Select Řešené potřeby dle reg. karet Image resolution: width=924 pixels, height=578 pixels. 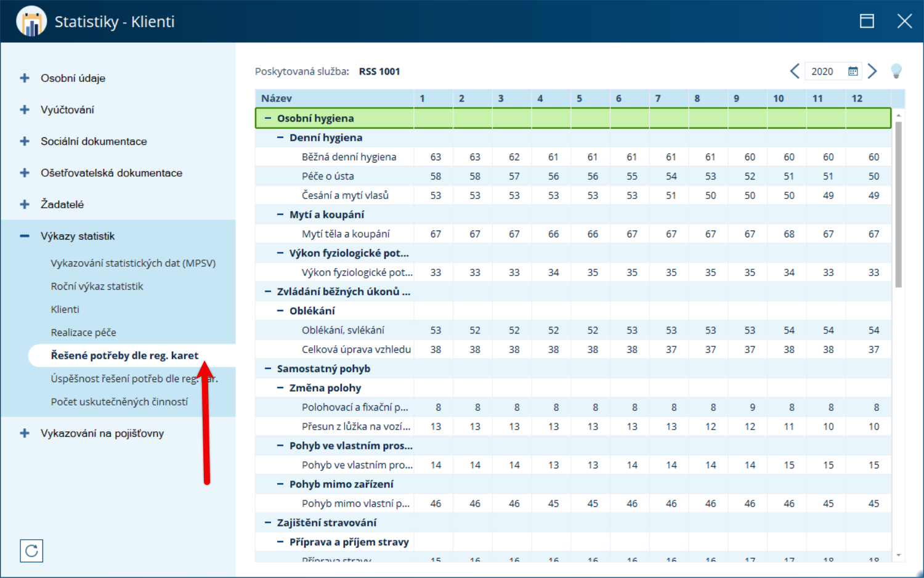point(124,356)
